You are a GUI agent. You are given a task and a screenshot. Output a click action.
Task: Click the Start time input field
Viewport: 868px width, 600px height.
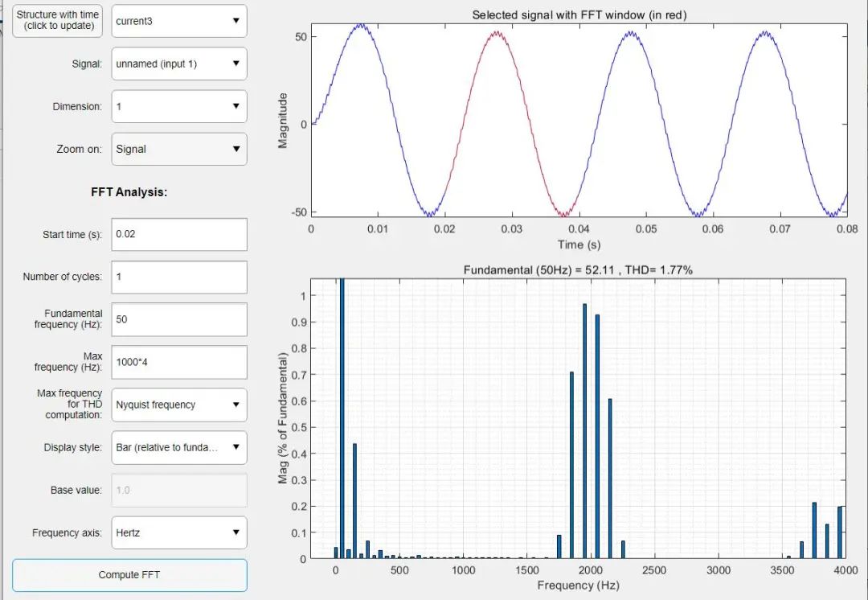click(x=178, y=234)
